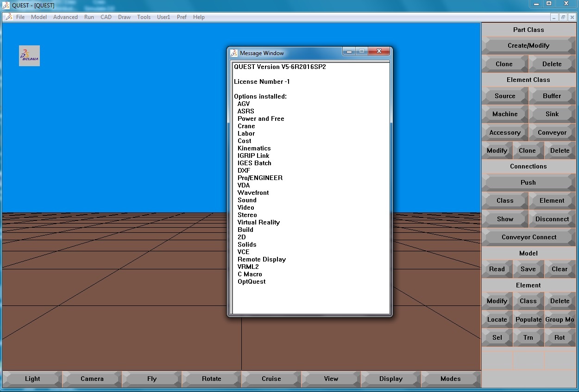Click Clone under Element Class
The width and height of the screenshot is (579, 392).
[x=528, y=150]
